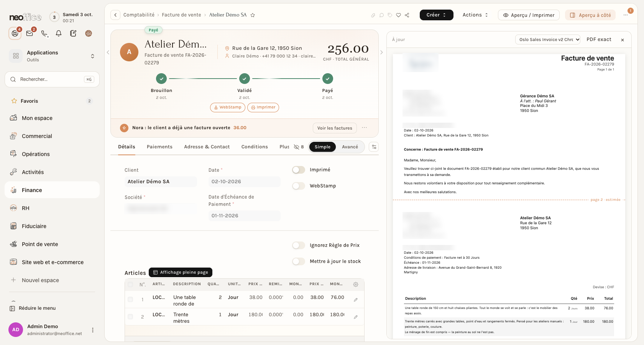Enable Mettre à jour le stock
This screenshot has height=345, width=644.
[x=299, y=261]
